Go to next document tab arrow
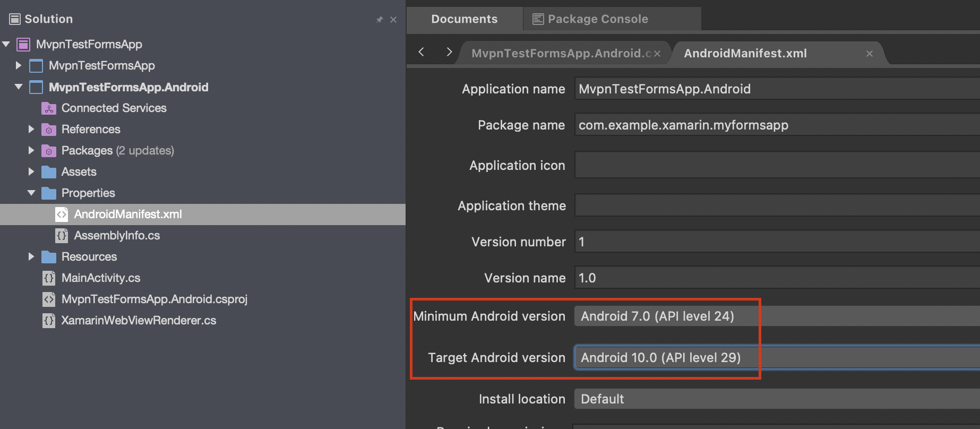The height and width of the screenshot is (429, 980). click(x=449, y=52)
